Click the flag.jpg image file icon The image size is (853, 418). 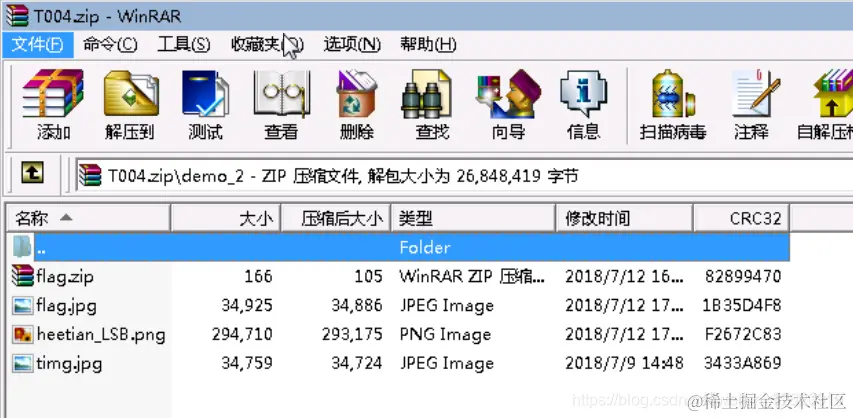pyautogui.click(x=22, y=305)
